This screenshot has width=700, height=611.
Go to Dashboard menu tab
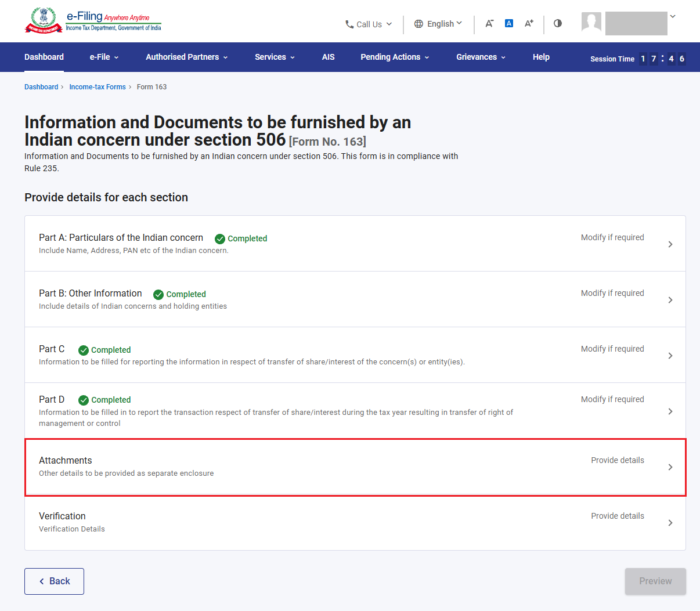(x=44, y=57)
